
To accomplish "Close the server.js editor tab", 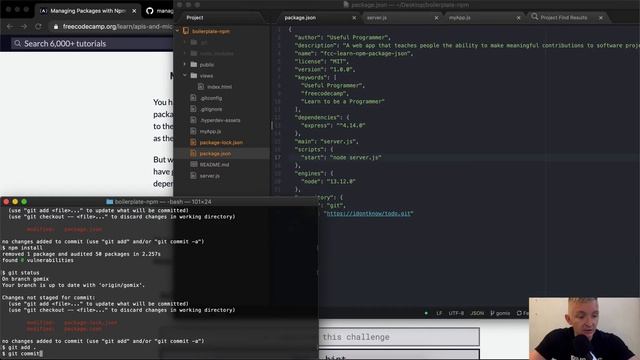I will [x=436, y=18].
